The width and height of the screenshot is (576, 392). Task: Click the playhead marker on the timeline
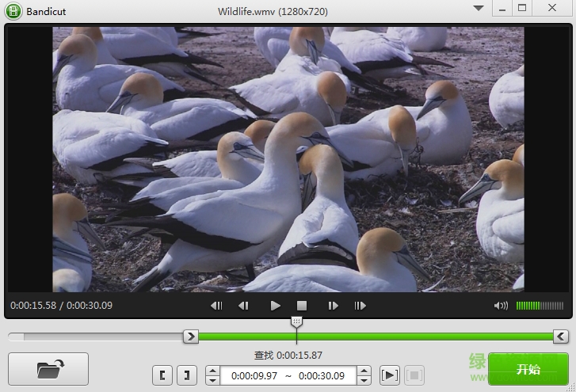296,322
